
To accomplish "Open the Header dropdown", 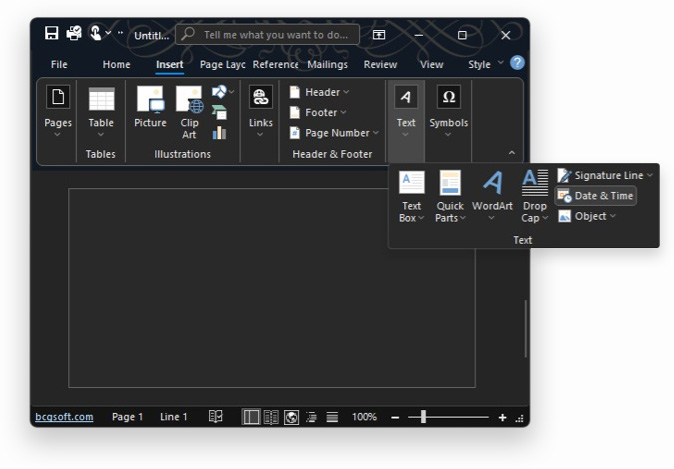I will click(x=319, y=92).
